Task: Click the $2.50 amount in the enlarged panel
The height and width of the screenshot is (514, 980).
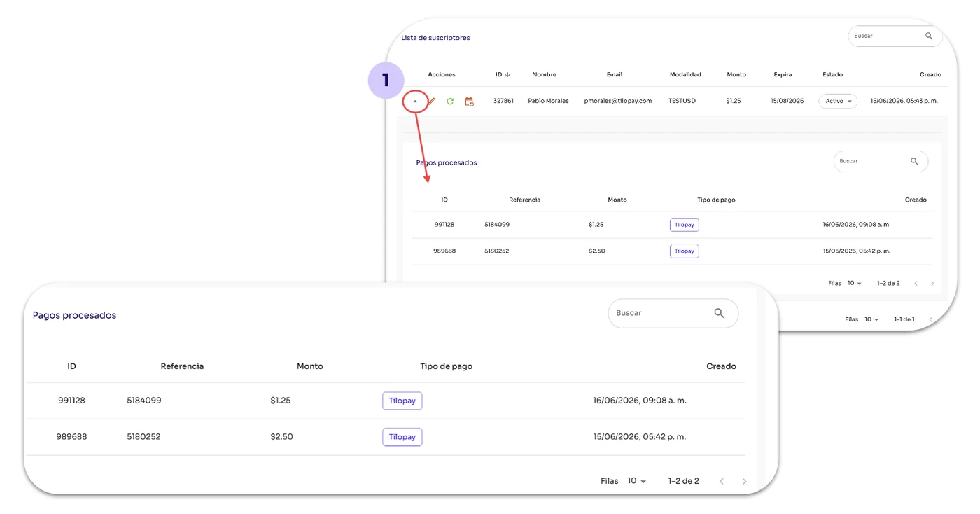Action: coord(281,436)
